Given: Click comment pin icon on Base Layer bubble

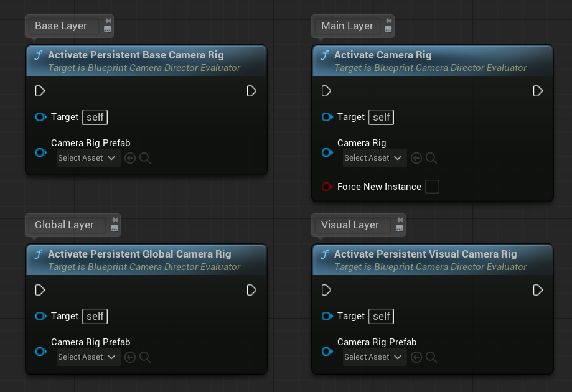Looking at the screenshot, I should click(108, 21).
